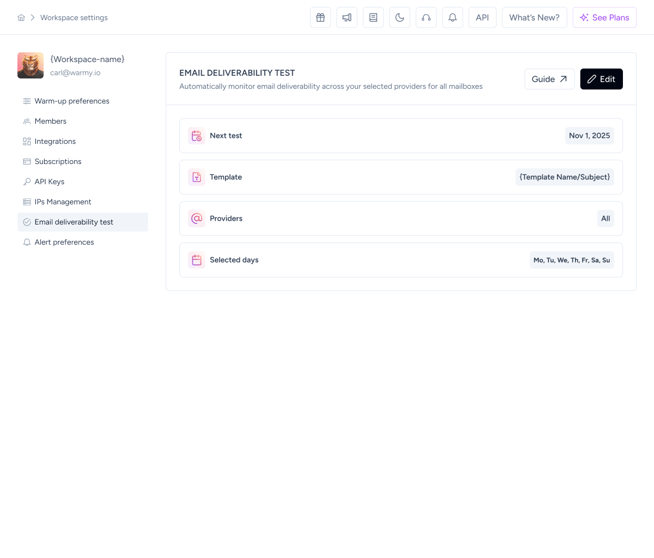Click the Next test label
654x558 pixels.
tap(226, 136)
